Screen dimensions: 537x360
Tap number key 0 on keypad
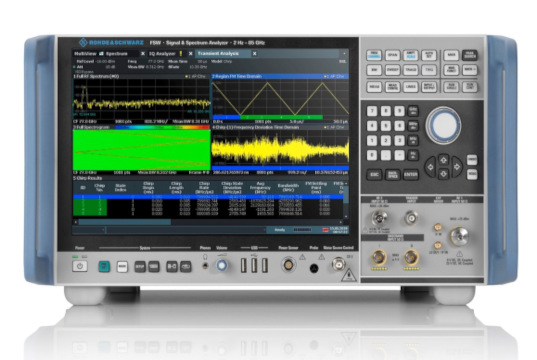click(372, 155)
